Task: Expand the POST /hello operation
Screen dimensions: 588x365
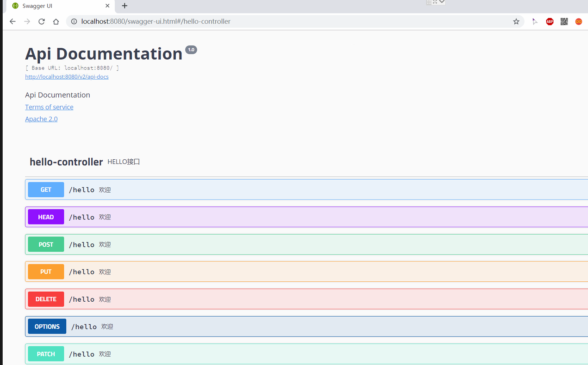Action: 306,244
